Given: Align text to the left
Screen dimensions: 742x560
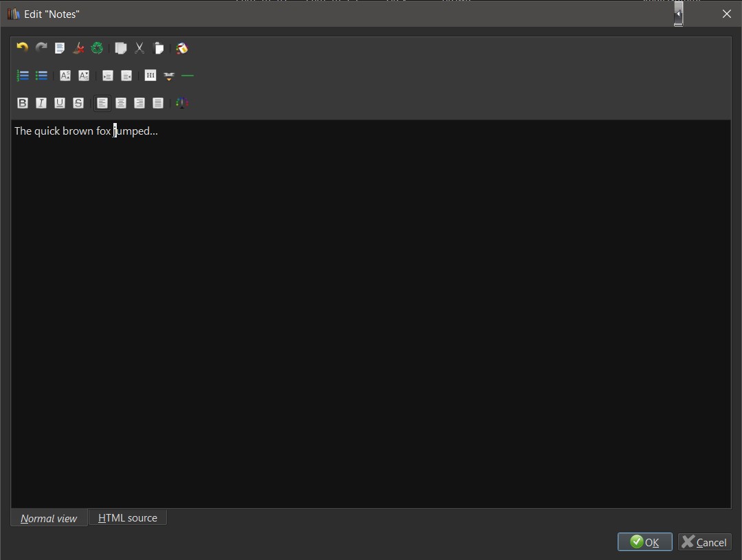Looking at the screenshot, I should point(102,102).
